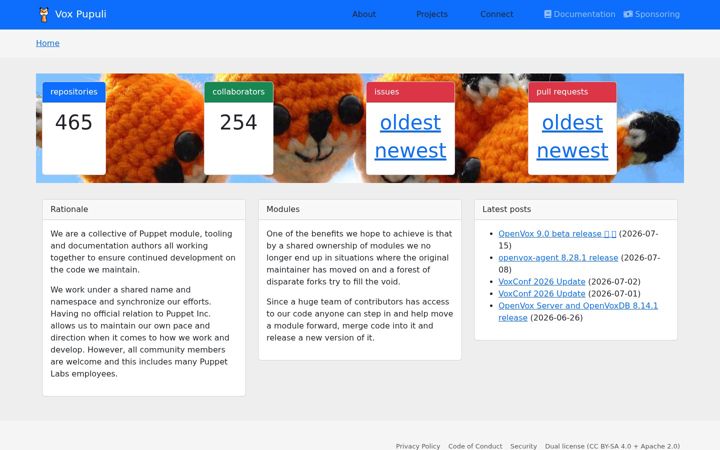Viewport: 720px width, 450px height.
Task: Open the OpenVox 9.0 beta release post
Action: (x=557, y=234)
